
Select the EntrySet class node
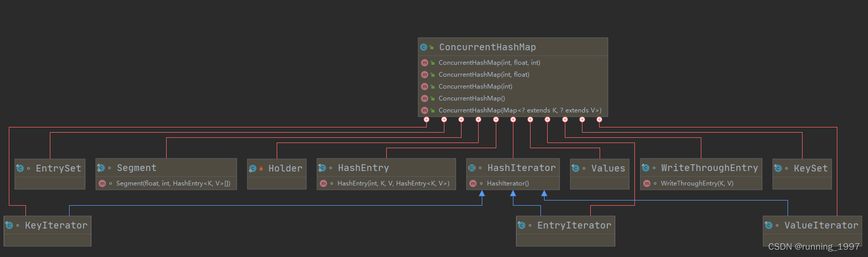click(50, 174)
